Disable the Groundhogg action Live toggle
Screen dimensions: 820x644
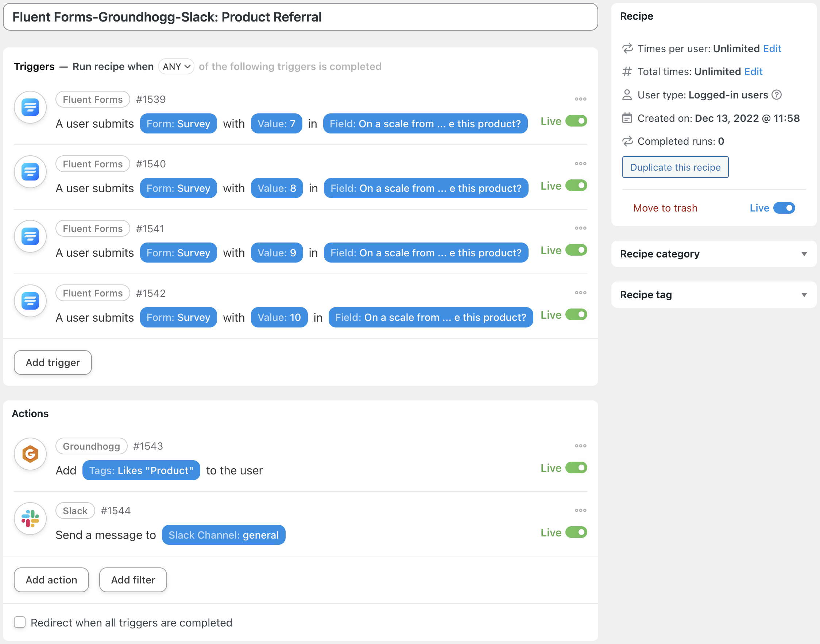pyautogui.click(x=576, y=468)
